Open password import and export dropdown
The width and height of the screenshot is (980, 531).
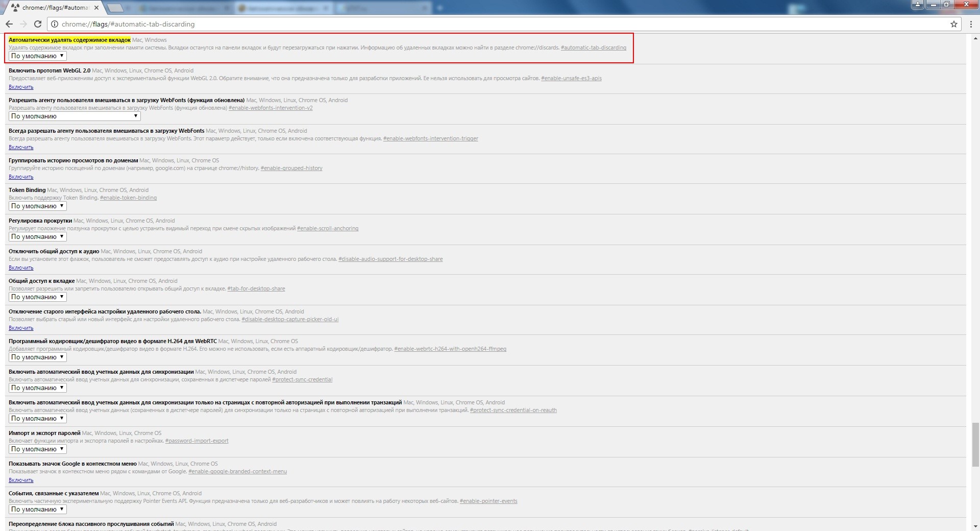38,449
